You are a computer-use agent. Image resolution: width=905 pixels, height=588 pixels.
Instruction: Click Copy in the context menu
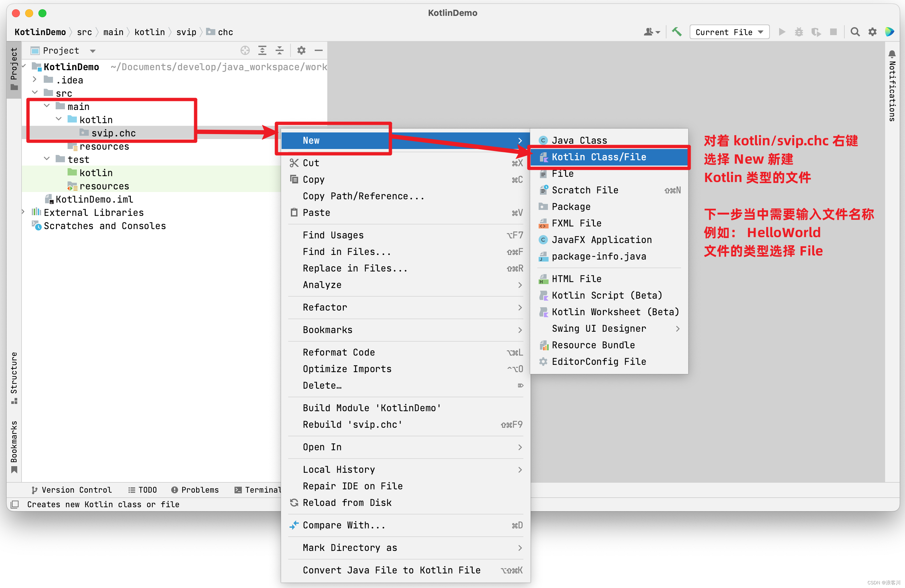click(x=406, y=179)
